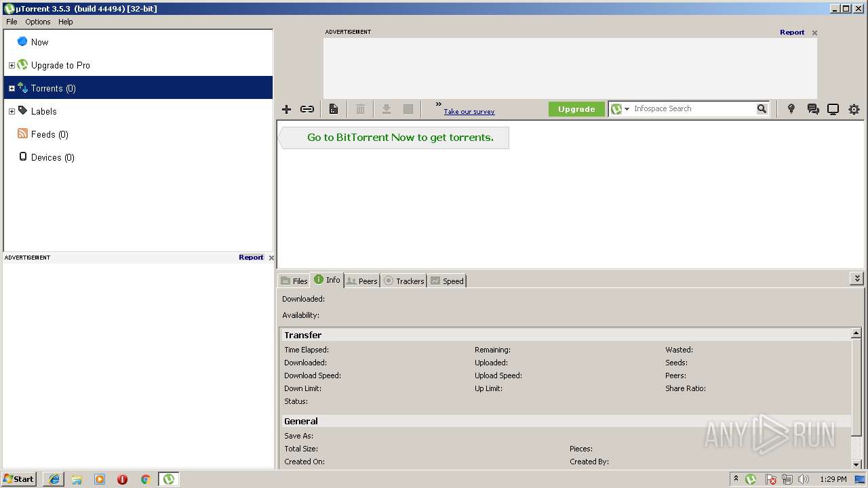Expand the Torrents (0) tree node
868x488 pixels.
[12, 89]
